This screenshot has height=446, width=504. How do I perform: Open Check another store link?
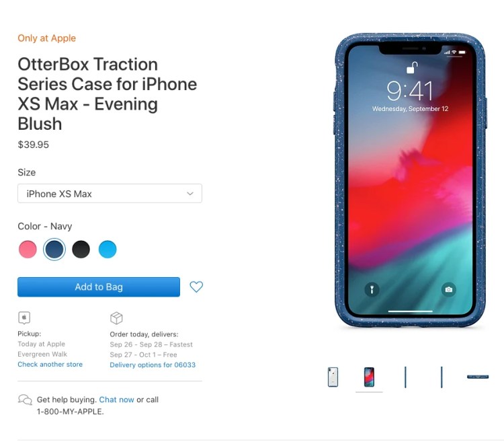click(50, 364)
